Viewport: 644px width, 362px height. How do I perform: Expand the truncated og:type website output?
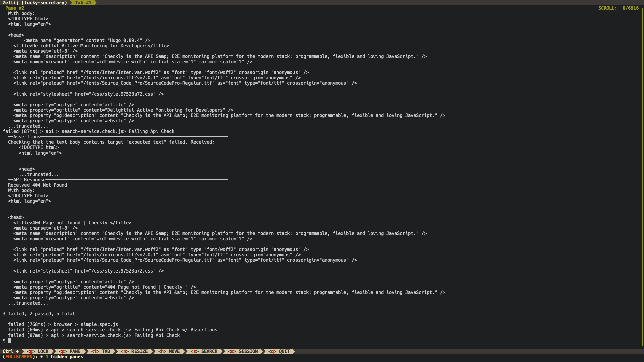pyautogui.click(x=29, y=303)
